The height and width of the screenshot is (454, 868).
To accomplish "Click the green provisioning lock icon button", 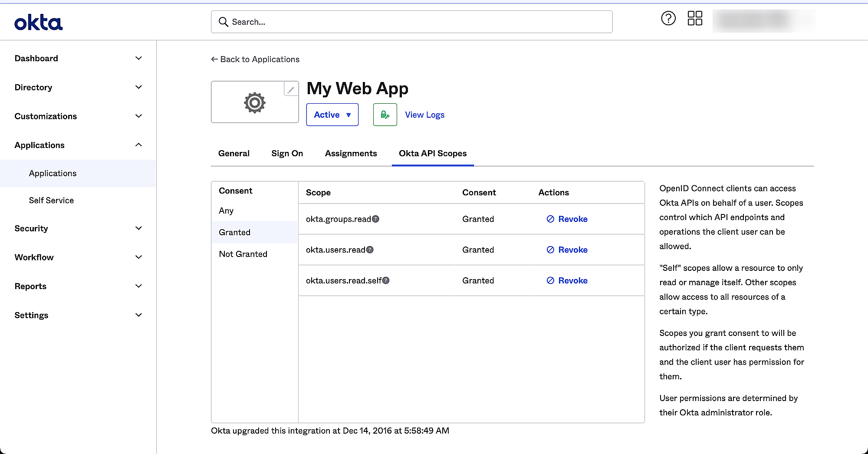I will [385, 115].
